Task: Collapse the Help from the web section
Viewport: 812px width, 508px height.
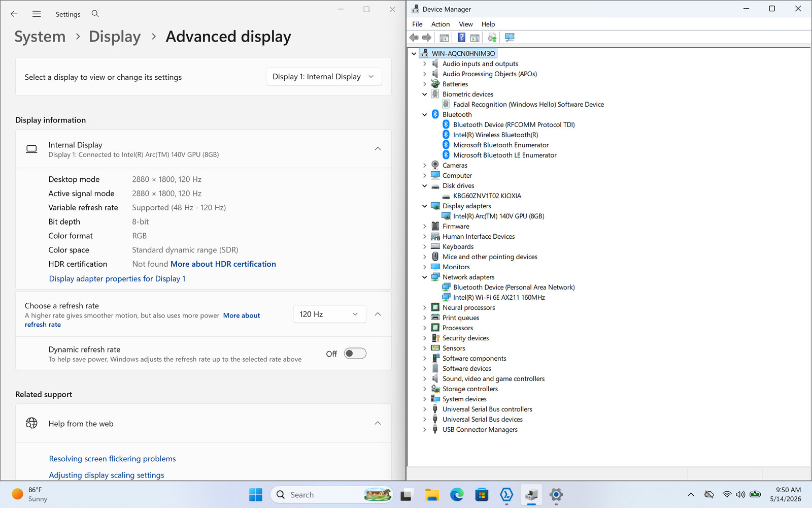Action: pyautogui.click(x=378, y=423)
